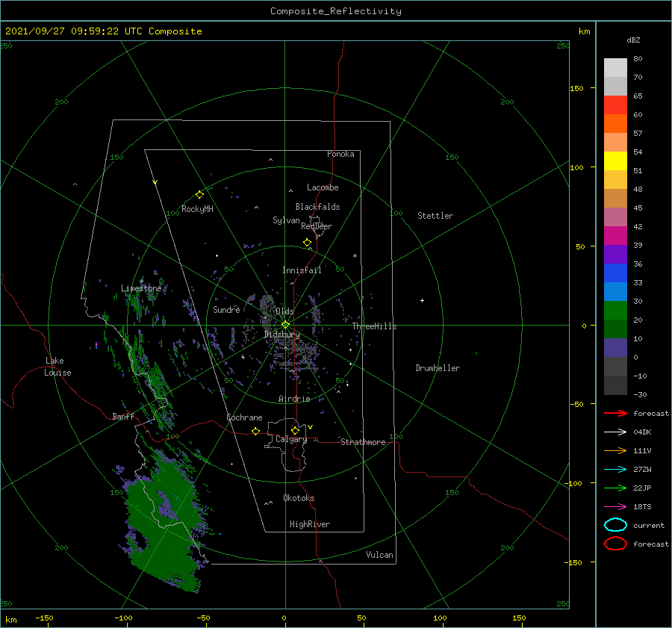672x628 pixels.
Task: Pick the cyan 27ZW arrow legend entry
Action: pos(615,470)
